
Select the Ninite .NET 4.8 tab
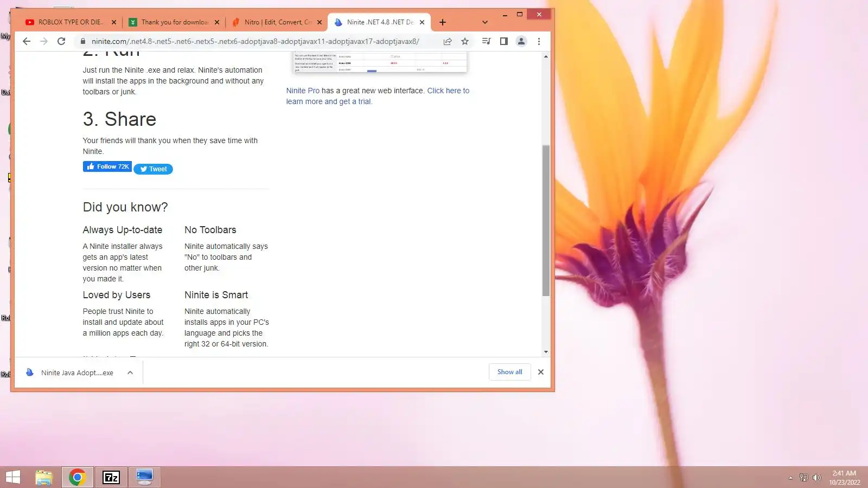point(379,22)
